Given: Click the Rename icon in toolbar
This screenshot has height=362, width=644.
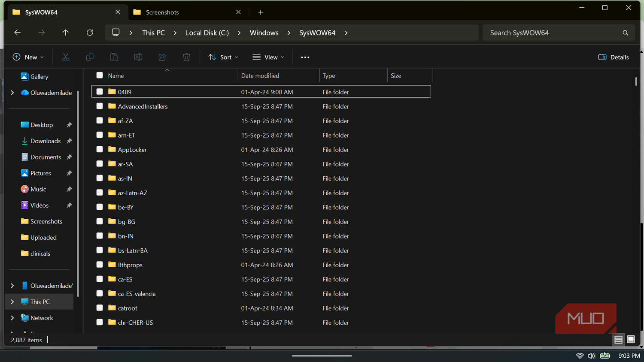Looking at the screenshot, I should click(x=138, y=57).
